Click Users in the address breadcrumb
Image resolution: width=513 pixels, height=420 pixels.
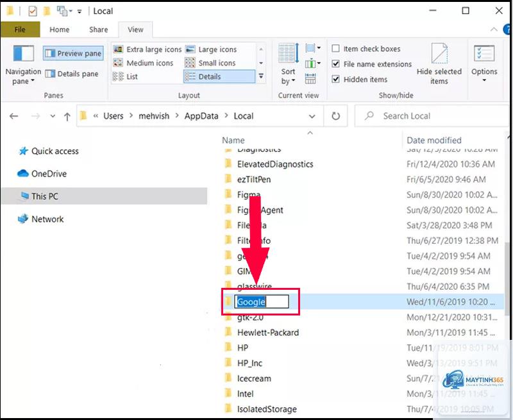click(x=114, y=116)
